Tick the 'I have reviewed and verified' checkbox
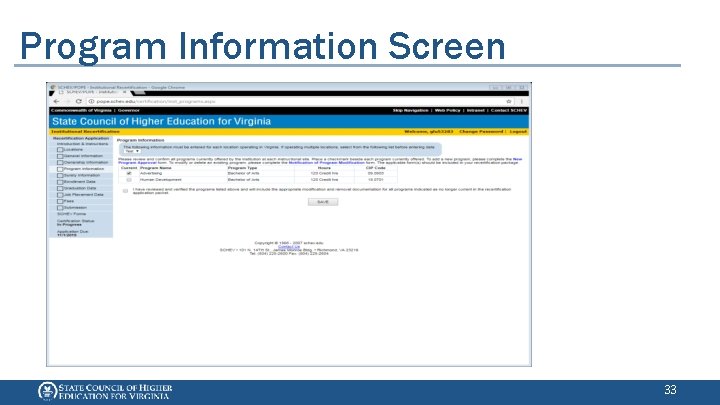Screen dimensions: 720x405 (125, 191)
